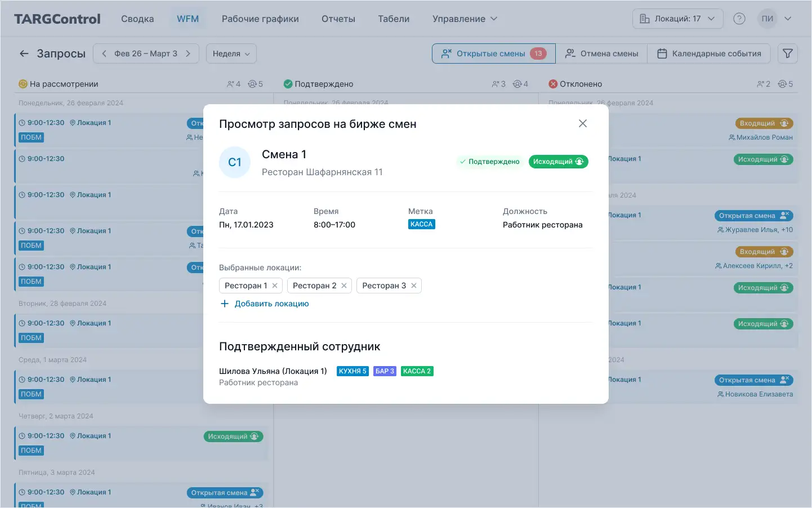Select the Открытые смены tab
Image resolution: width=812 pixels, height=508 pixels.
pos(494,54)
